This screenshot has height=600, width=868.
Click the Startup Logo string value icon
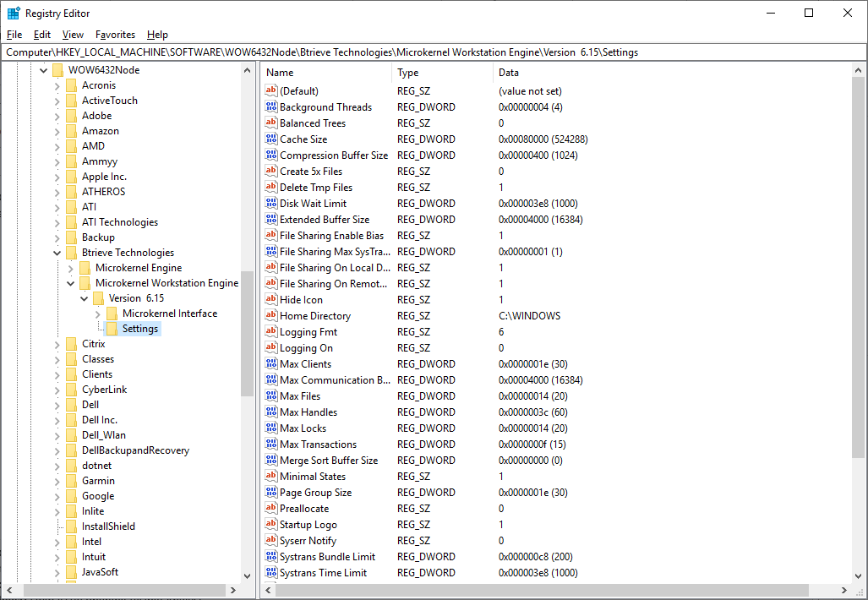click(x=270, y=524)
